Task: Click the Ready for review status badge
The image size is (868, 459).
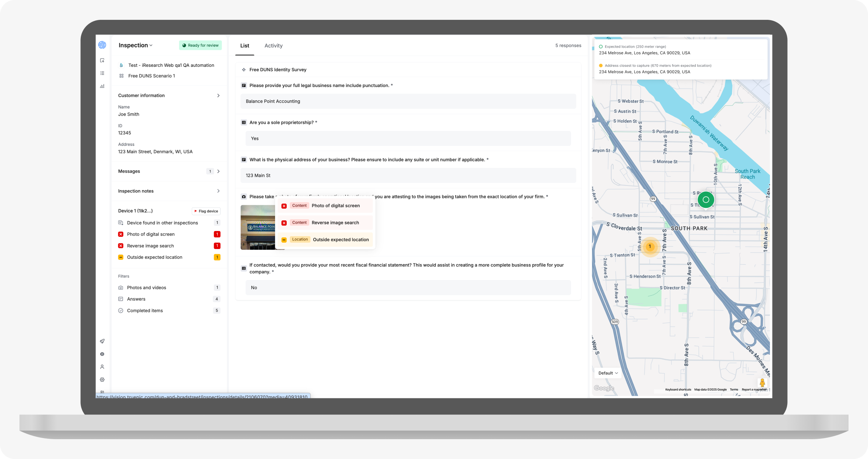Action: (200, 45)
